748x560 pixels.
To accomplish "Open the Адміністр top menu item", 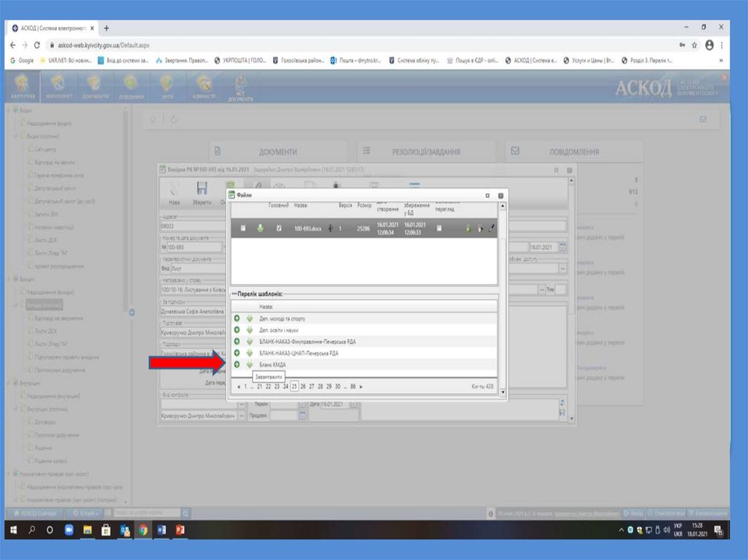I will (204, 87).
